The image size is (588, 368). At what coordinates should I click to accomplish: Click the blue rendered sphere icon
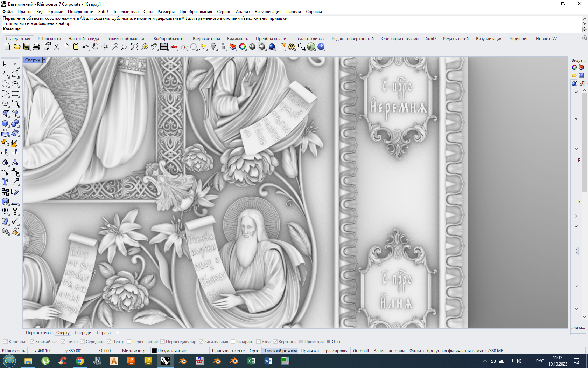pos(272,47)
